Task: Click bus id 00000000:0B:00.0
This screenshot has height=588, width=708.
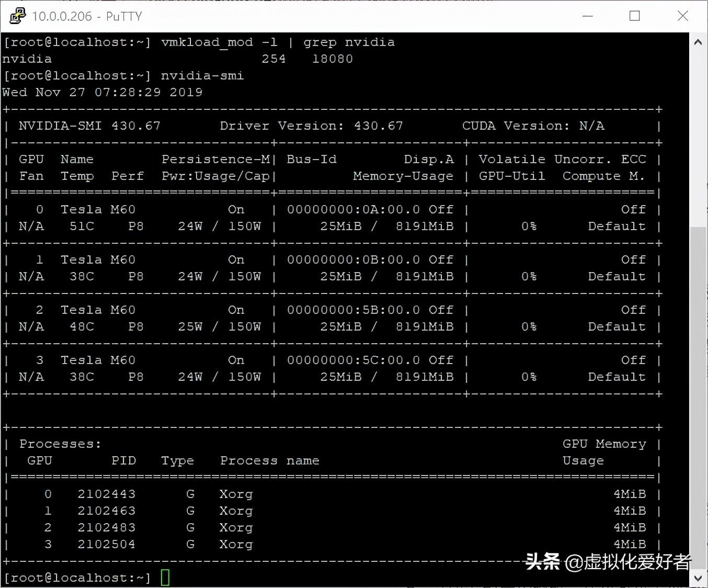Action: coord(353,260)
